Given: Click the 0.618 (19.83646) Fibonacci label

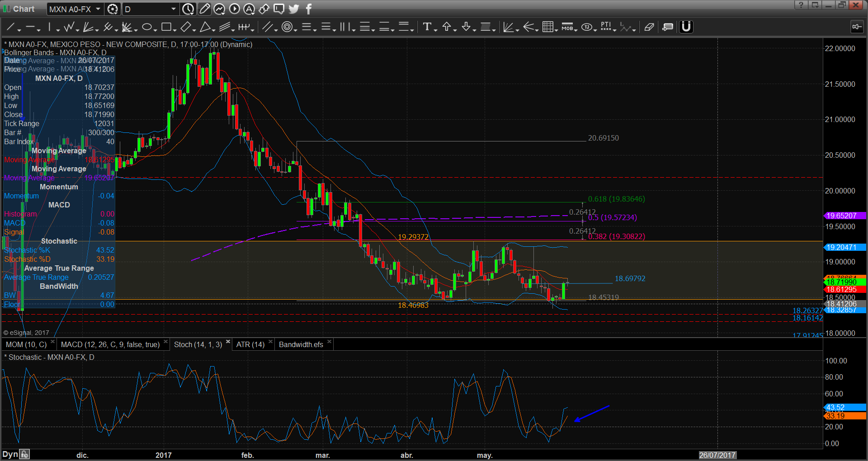Looking at the screenshot, I should [616, 199].
